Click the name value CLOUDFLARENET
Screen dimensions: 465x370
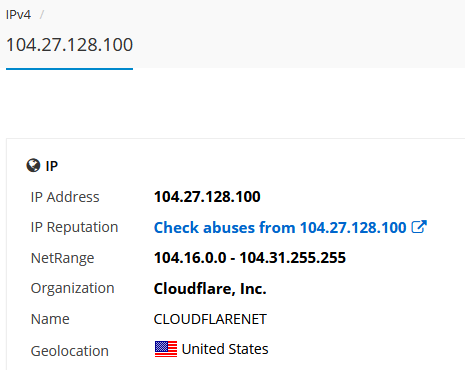[210, 319]
